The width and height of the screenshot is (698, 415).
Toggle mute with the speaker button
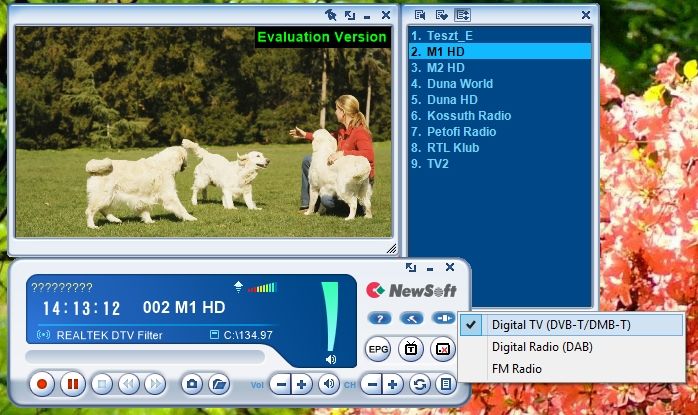point(329,384)
